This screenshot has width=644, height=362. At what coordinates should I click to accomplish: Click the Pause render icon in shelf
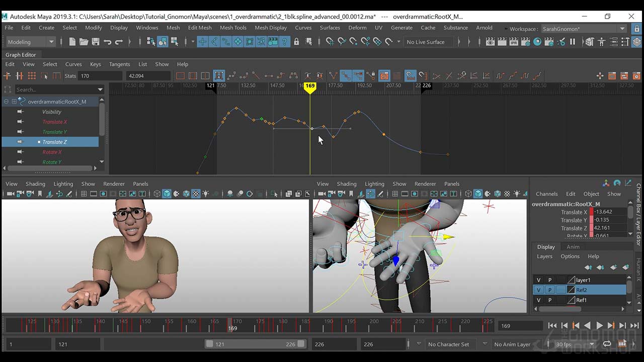pyautogui.click(x=572, y=42)
